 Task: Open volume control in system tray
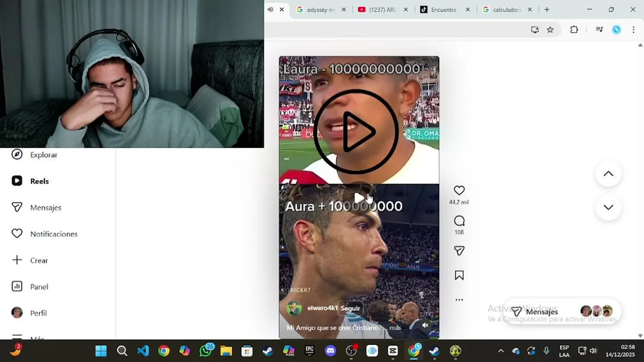click(593, 351)
